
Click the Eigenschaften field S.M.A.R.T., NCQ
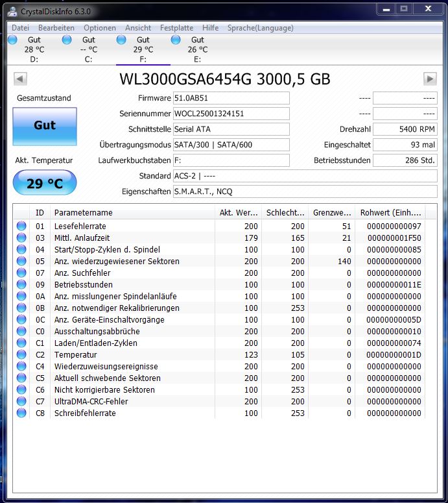(305, 191)
